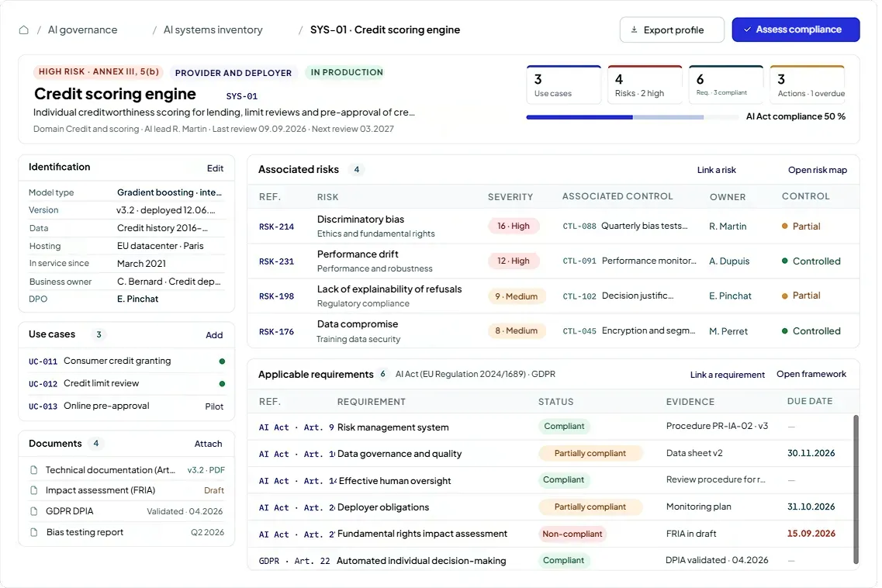This screenshot has width=882, height=588.
Task: Open Data governance and quality requirement
Action: click(x=552, y=454)
